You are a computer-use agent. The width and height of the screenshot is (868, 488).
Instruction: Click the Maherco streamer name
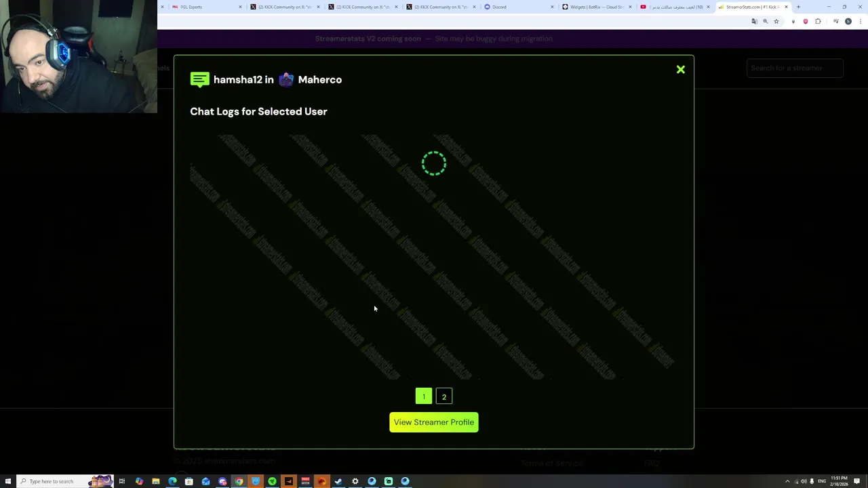point(320,80)
